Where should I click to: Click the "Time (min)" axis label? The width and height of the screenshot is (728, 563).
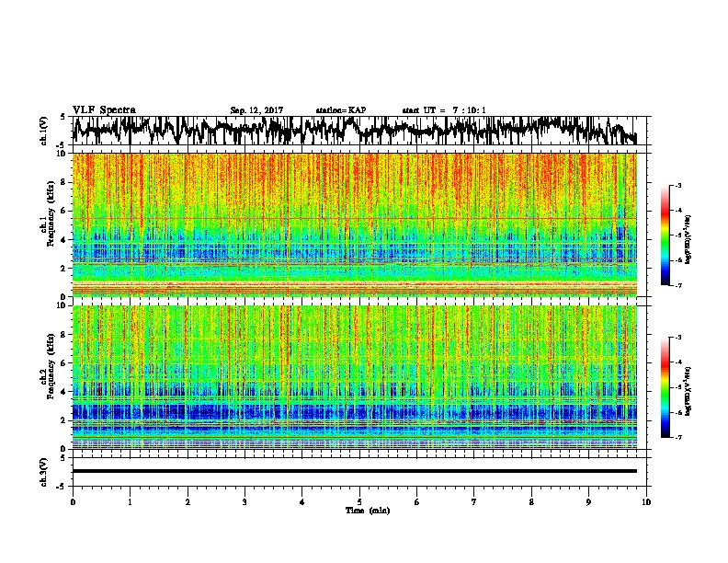[x=368, y=511]
